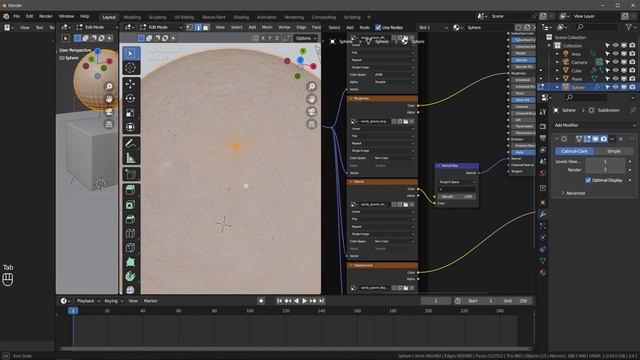640x360 pixels.
Task: Toggle the Optimal Display checkbox
Action: (588, 180)
